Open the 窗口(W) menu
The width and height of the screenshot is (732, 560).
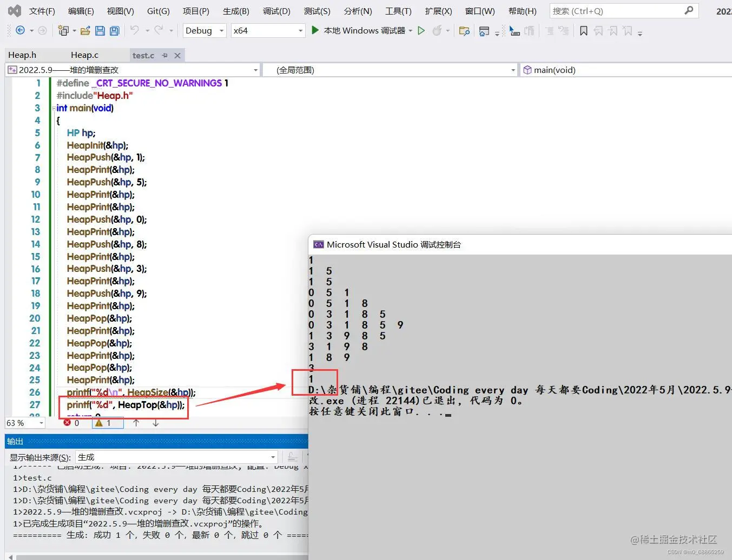click(480, 11)
